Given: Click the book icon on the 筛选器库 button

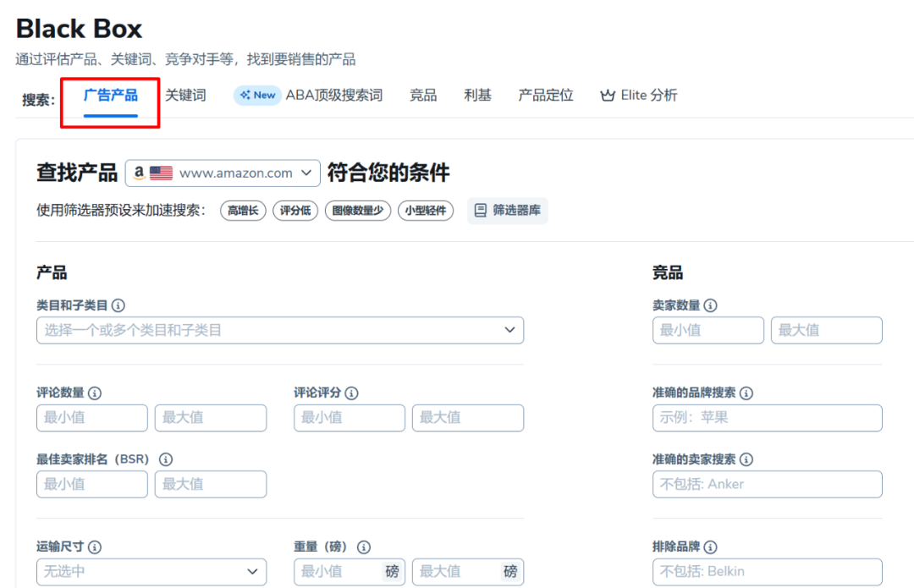Looking at the screenshot, I should [x=481, y=211].
